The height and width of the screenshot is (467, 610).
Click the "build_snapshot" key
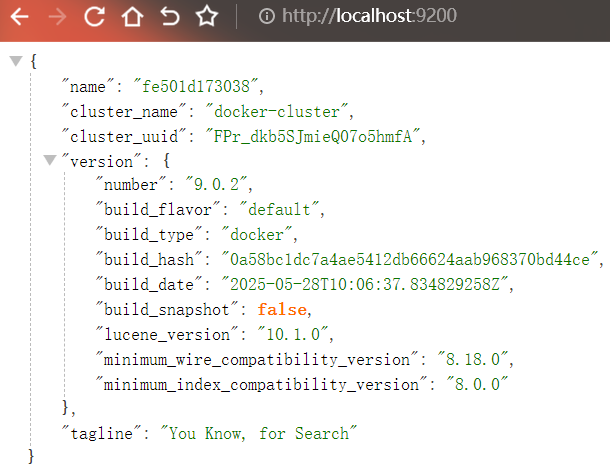(167, 310)
